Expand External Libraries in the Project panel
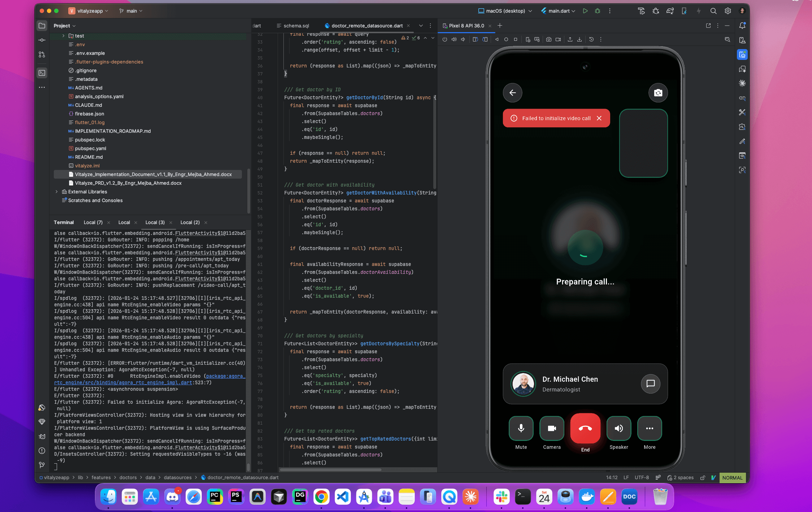The image size is (812, 512). (57, 192)
